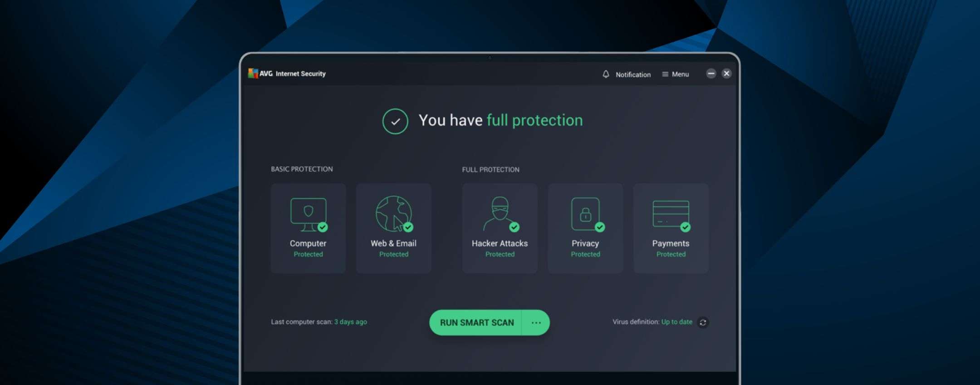Click the Payments credit card icon
Screen dimensions: 980x385
pos(671,213)
